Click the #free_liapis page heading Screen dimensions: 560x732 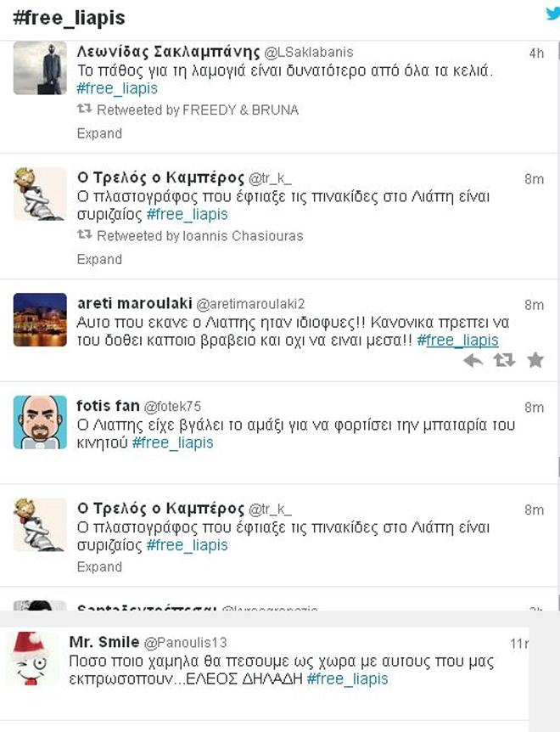pyautogui.click(x=70, y=18)
